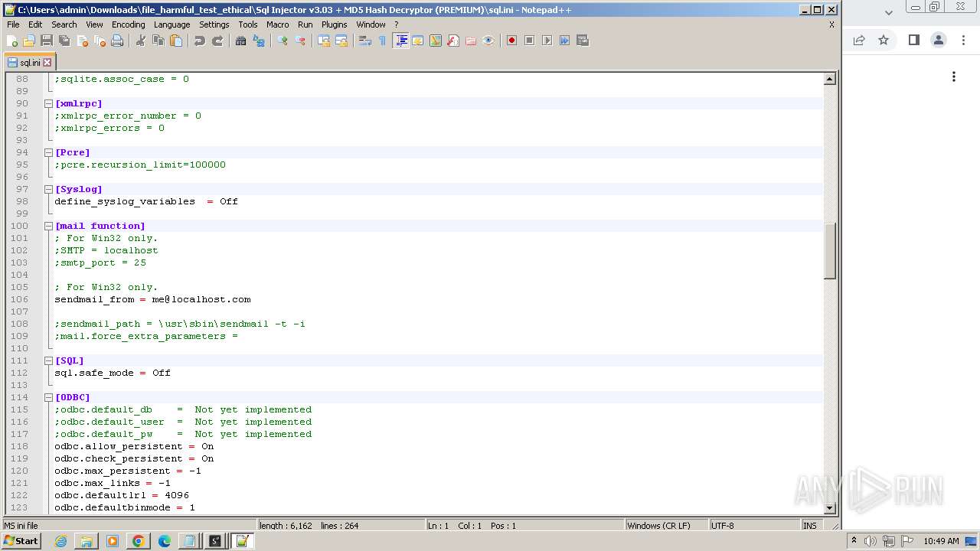Open the Edit menu
The image size is (980, 551).
click(35, 24)
